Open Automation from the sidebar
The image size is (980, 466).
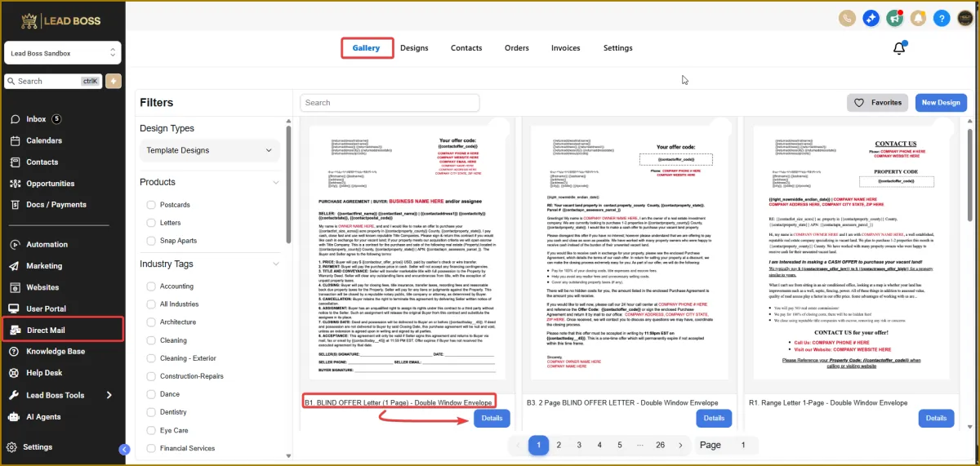47,244
